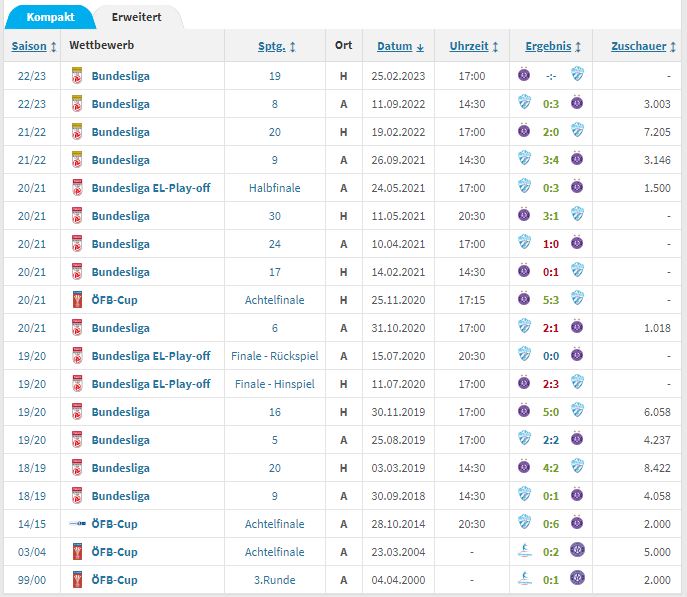Open matchday 16 link in 19/20 row
The width and height of the screenshot is (687, 597).
click(275, 412)
